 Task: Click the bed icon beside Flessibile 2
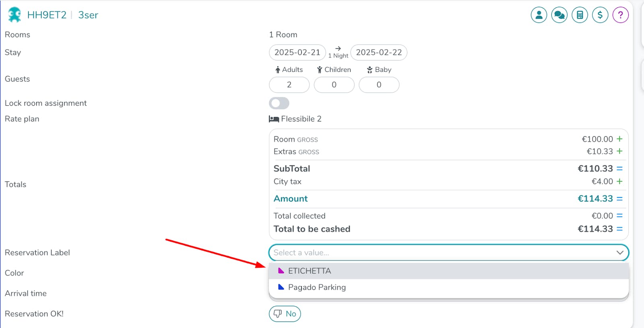point(274,119)
